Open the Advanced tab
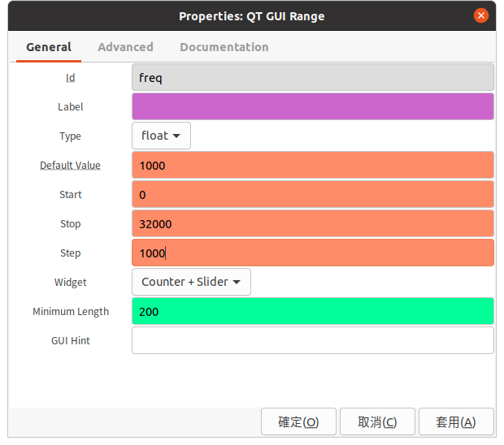This screenshot has width=504, height=445. [125, 47]
